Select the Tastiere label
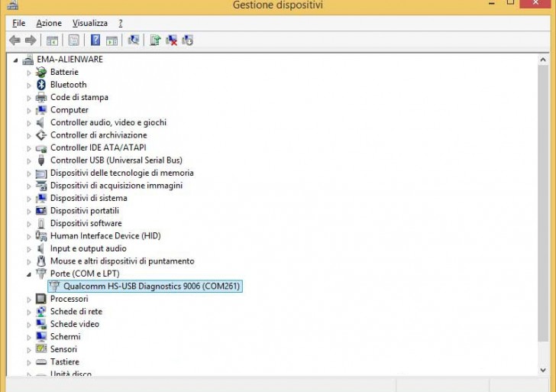The height and width of the screenshot is (392, 556). tap(64, 362)
